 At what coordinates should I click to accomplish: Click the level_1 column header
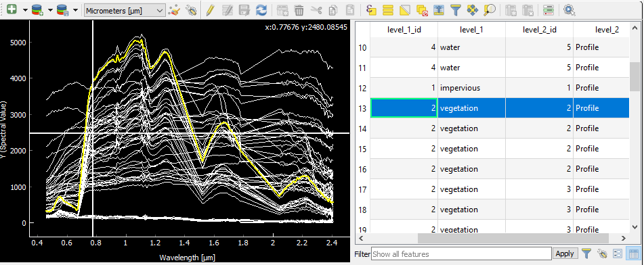[x=471, y=29]
